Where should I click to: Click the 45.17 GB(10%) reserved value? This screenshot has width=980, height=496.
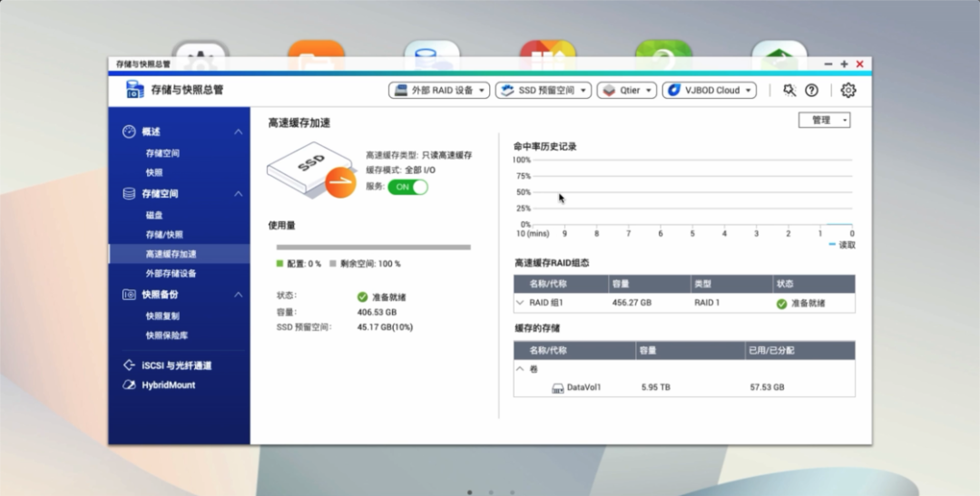385,327
